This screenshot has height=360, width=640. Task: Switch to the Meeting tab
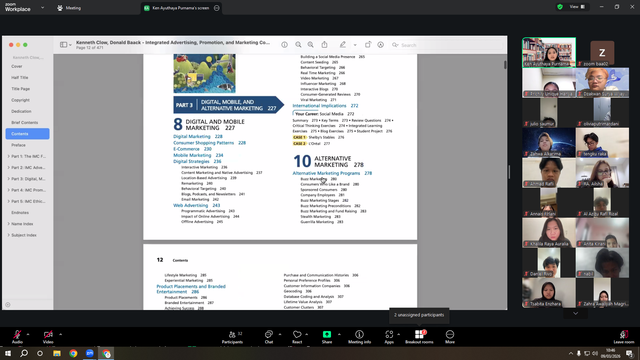[x=69, y=8]
